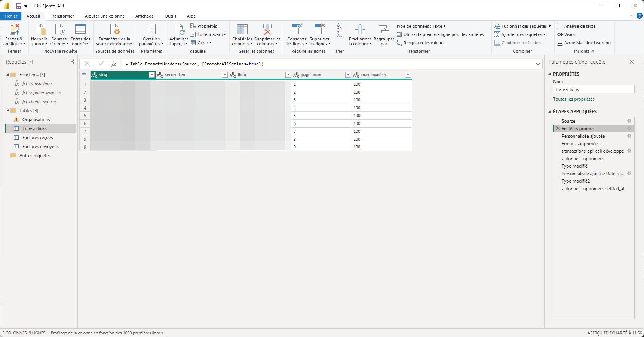The height and width of the screenshot is (337, 644).
Task: Switch to the Affichage tab
Action: (144, 16)
